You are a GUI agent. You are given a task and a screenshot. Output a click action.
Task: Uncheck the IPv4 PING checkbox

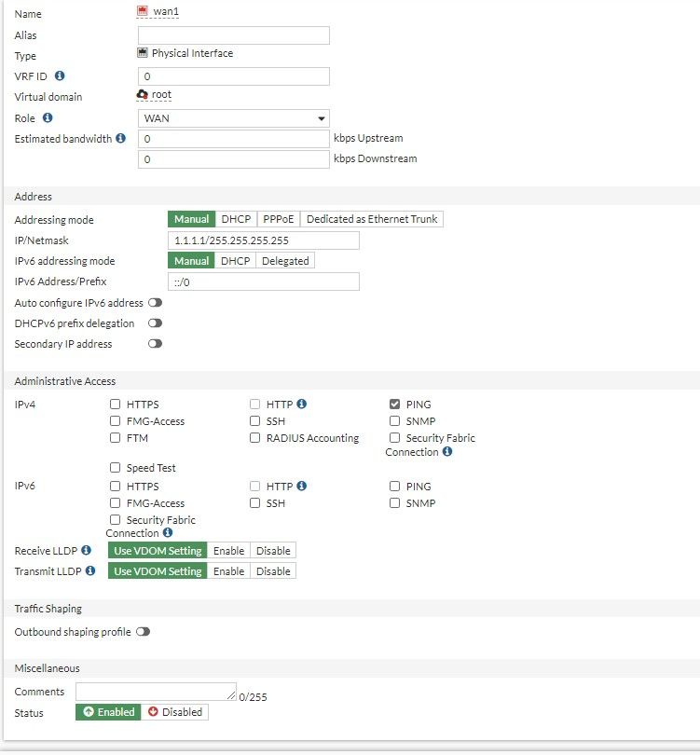pos(395,405)
